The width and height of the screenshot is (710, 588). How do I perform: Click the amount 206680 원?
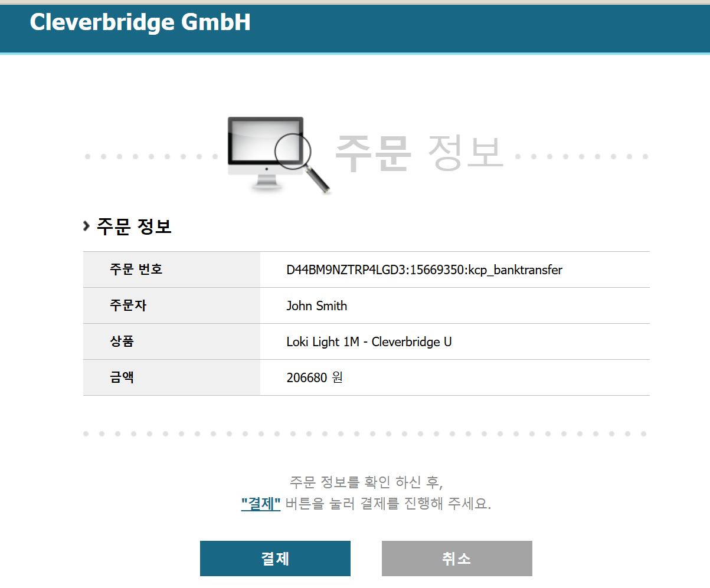click(x=315, y=377)
